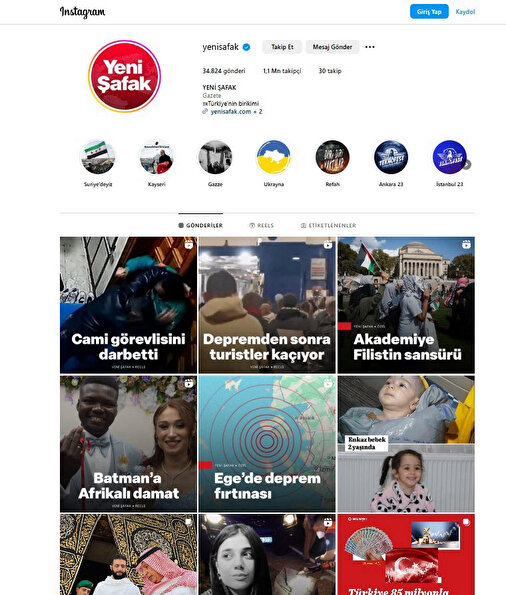This screenshot has height=595, width=506.
Task: Open the Suriye'deyiz story highlight
Action: click(98, 157)
